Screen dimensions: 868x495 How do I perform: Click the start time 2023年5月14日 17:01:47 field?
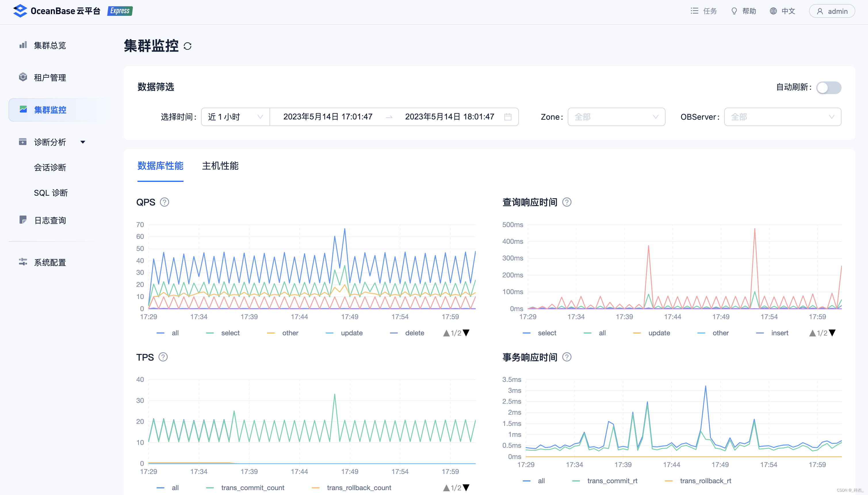coord(328,117)
